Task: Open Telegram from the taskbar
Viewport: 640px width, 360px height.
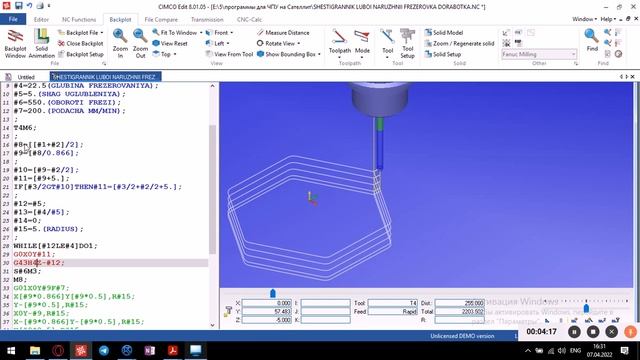Action: 104,351
